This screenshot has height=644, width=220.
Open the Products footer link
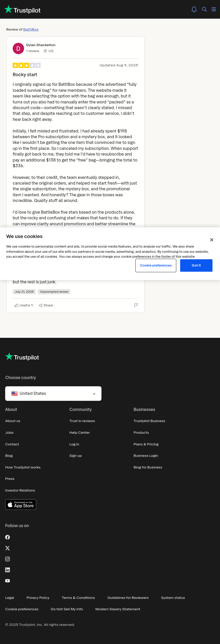click(141, 433)
